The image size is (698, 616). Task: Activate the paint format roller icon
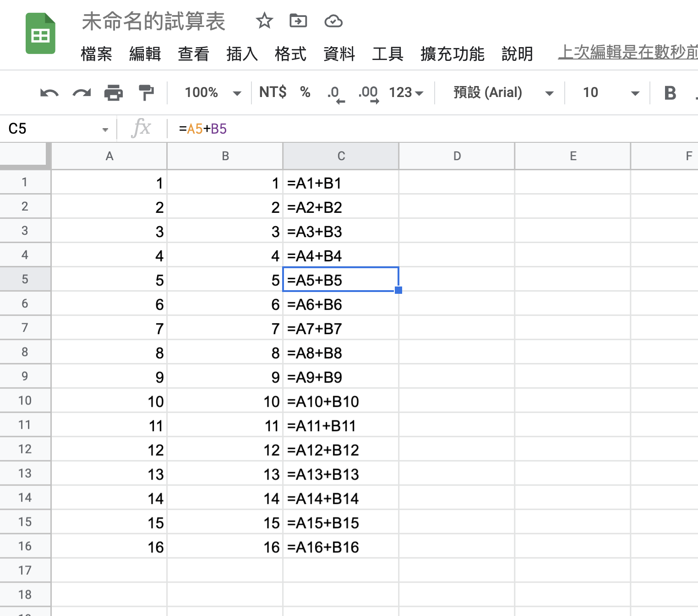coord(146,93)
